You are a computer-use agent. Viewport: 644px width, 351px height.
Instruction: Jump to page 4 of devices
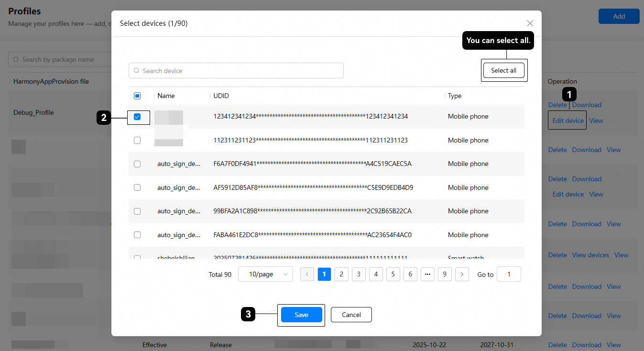coord(376,274)
